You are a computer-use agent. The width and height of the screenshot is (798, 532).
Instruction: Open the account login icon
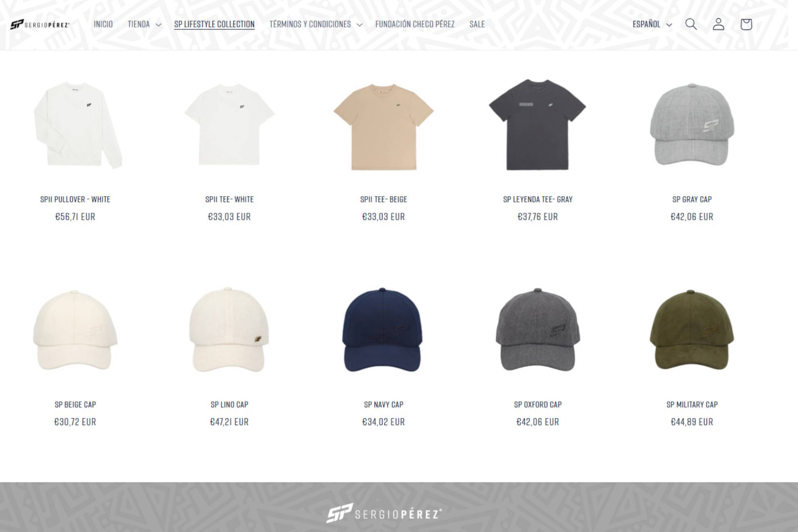coord(718,24)
